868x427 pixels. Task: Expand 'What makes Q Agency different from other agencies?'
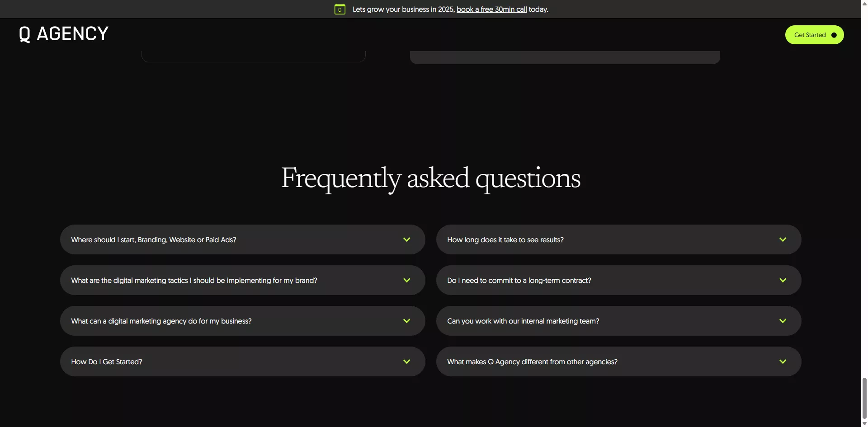pyautogui.click(x=618, y=361)
